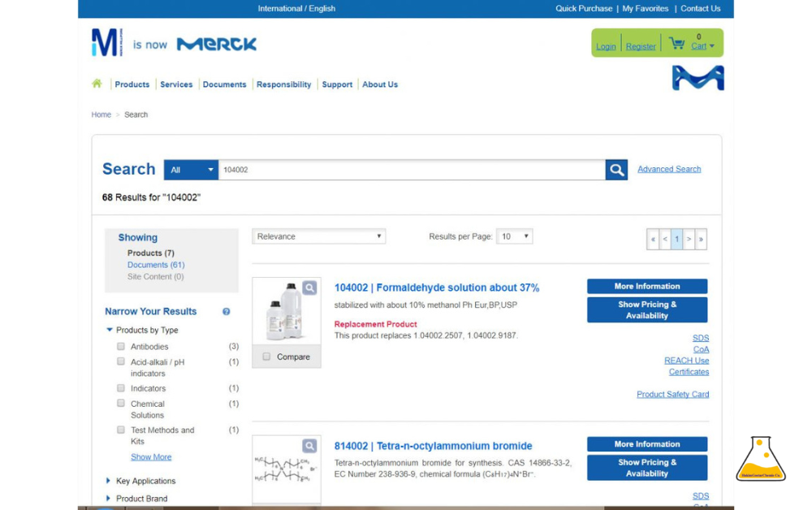Click the search text field containing 104002

tap(412, 170)
